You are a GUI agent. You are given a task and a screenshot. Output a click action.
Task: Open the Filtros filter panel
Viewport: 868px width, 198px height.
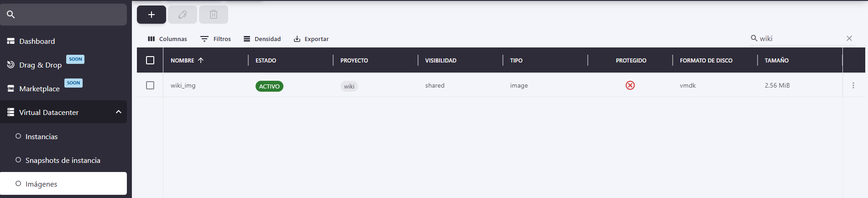click(216, 39)
